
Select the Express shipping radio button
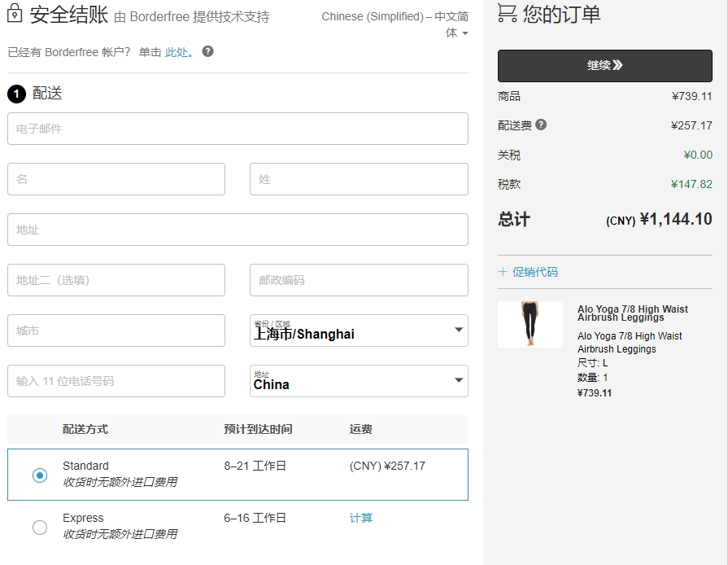[x=40, y=528]
